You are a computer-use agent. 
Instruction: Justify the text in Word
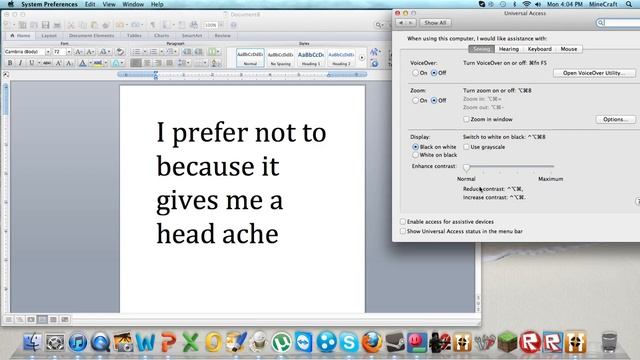pos(169,63)
